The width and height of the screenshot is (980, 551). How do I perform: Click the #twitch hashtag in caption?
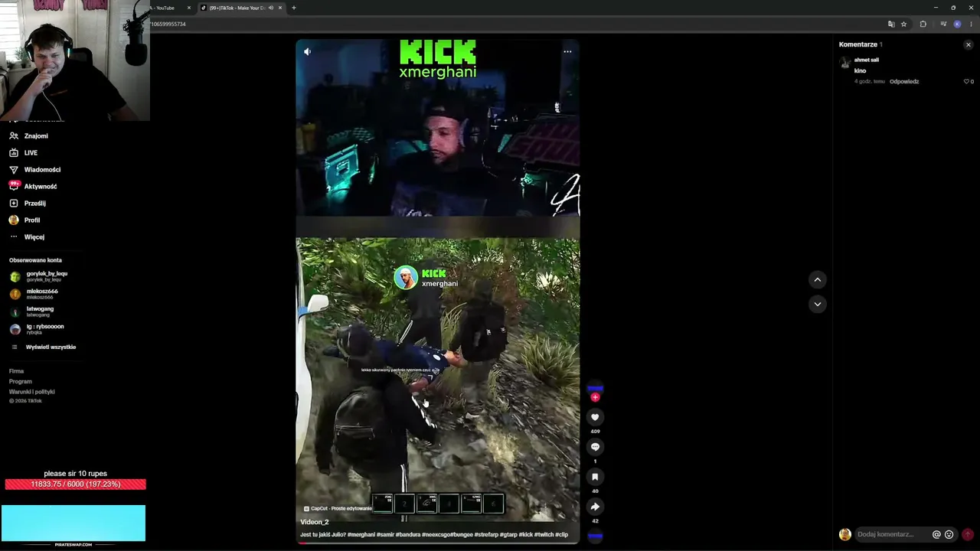coord(543,535)
